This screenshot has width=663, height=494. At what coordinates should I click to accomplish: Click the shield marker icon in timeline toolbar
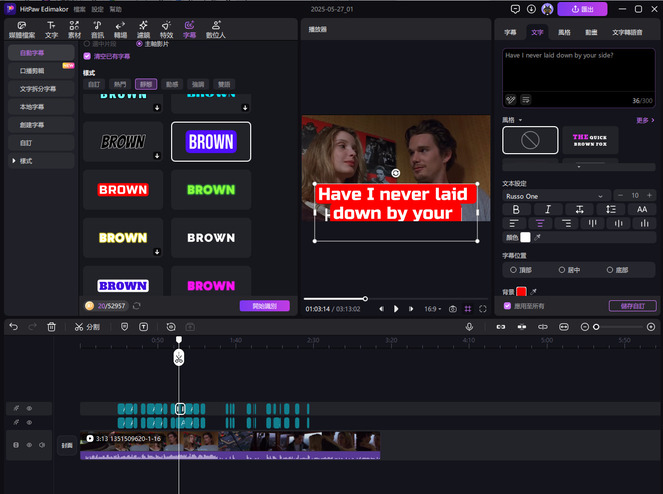coord(124,327)
